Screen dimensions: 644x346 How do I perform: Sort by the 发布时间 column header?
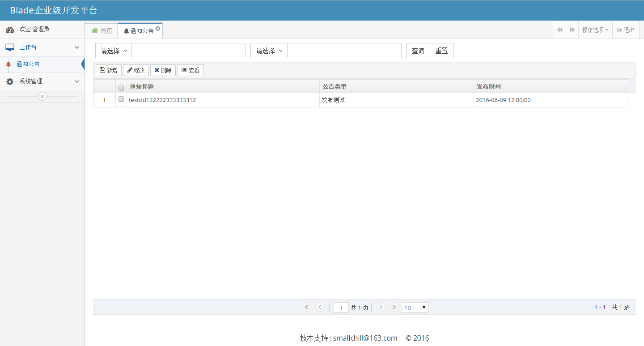click(551, 86)
